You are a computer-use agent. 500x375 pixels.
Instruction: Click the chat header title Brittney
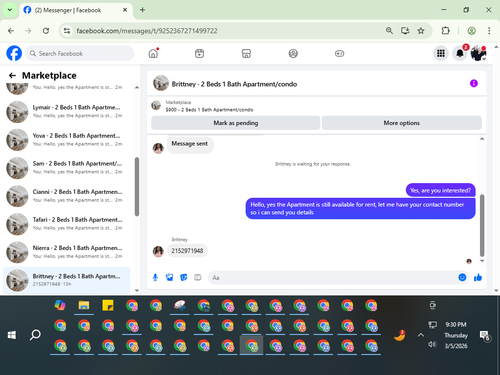pyautogui.click(x=234, y=84)
